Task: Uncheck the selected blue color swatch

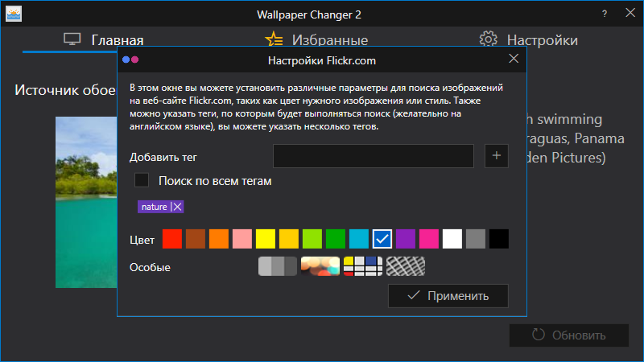Action: (x=382, y=239)
